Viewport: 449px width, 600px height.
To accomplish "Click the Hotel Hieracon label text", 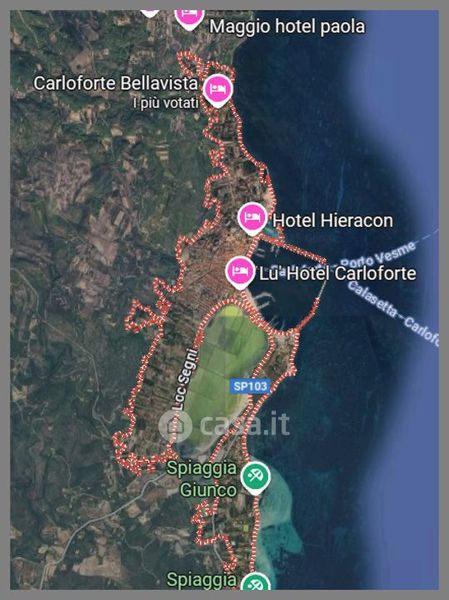I will tap(333, 221).
